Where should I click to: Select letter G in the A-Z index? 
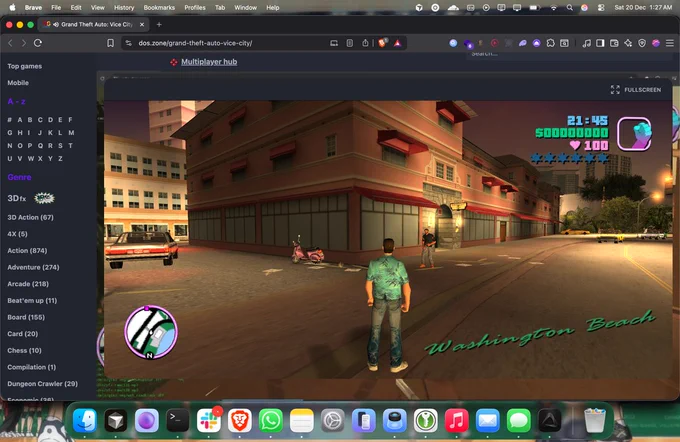tap(10, 133)
